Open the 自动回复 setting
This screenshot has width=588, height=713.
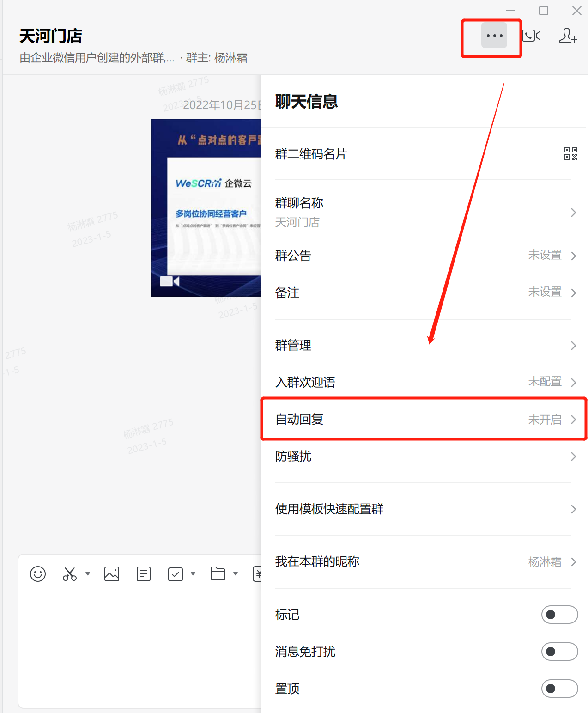point(423,419)
